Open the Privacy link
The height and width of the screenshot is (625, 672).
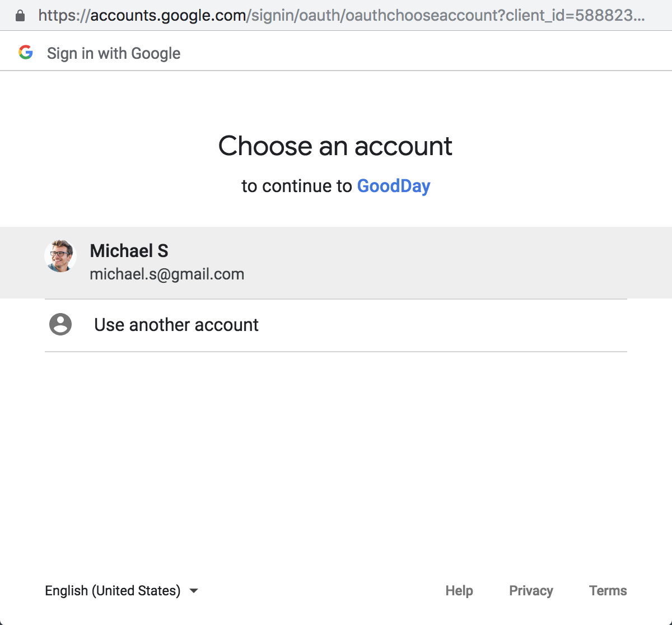pos(531,591)
